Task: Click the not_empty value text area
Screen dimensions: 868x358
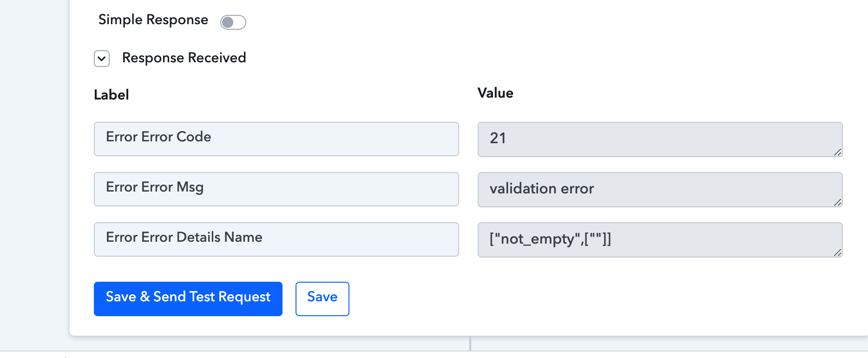Action: [659, 239]
